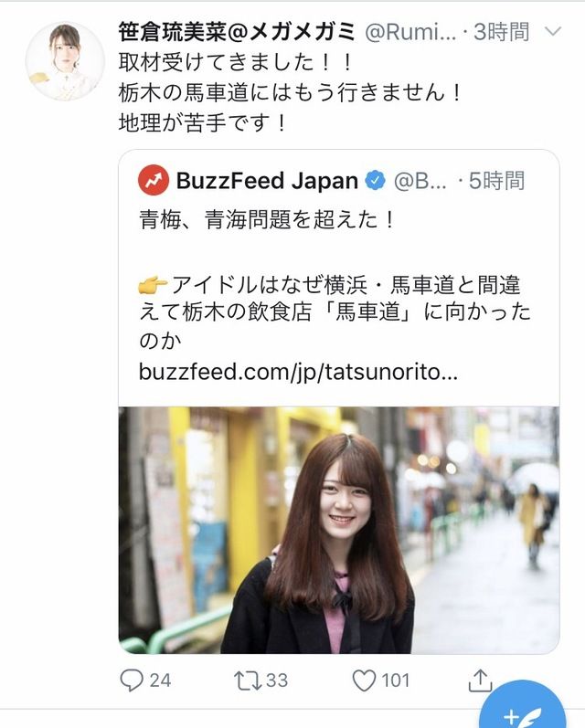
Task: Click the 33 retweets count
Action: (x=277, y=681)
